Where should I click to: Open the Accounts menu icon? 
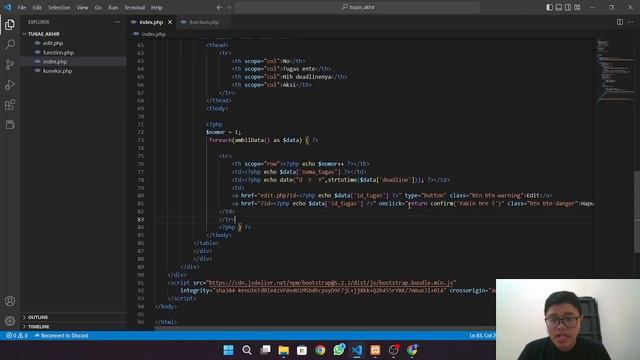[10, 301]
